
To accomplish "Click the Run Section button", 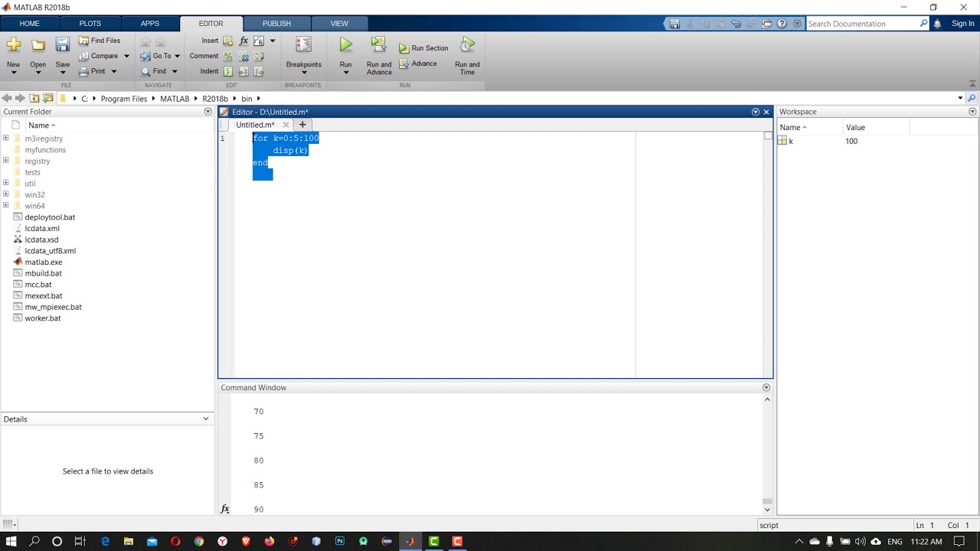I will coord(423,48).
